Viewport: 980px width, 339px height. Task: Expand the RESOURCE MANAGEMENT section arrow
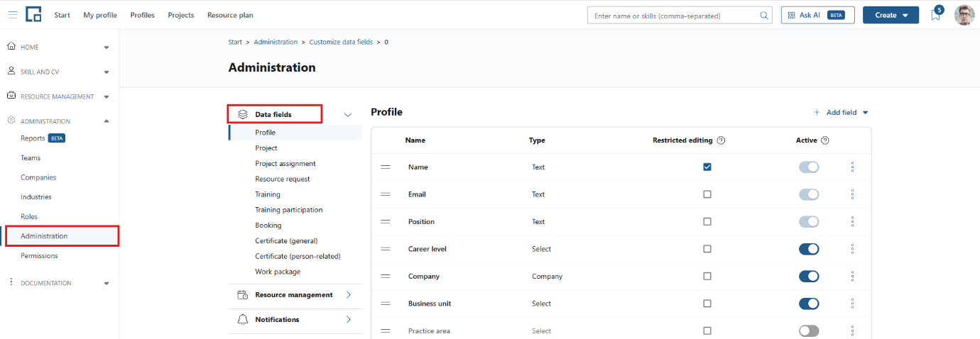[107, 96]
